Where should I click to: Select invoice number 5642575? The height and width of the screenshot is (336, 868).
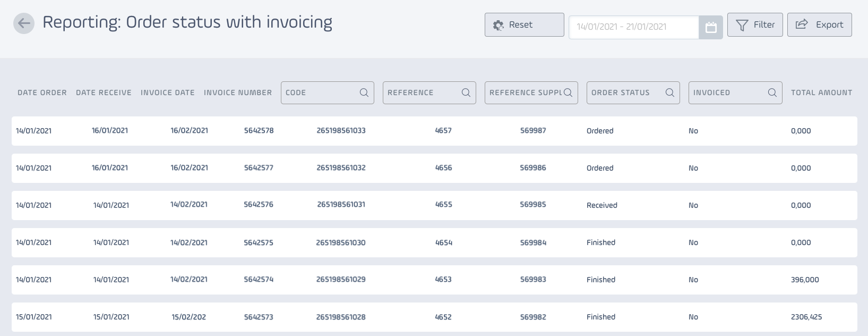point(259,242)
